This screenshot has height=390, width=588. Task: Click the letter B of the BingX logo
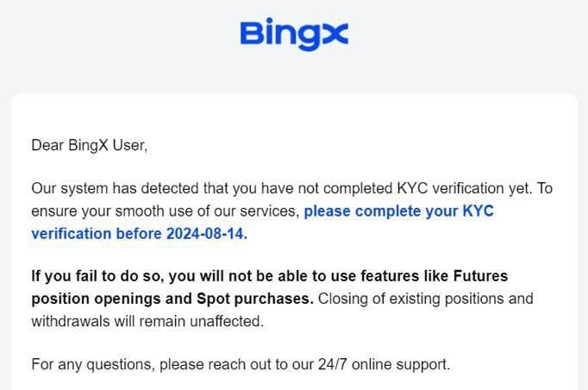[x=253, y=32]
